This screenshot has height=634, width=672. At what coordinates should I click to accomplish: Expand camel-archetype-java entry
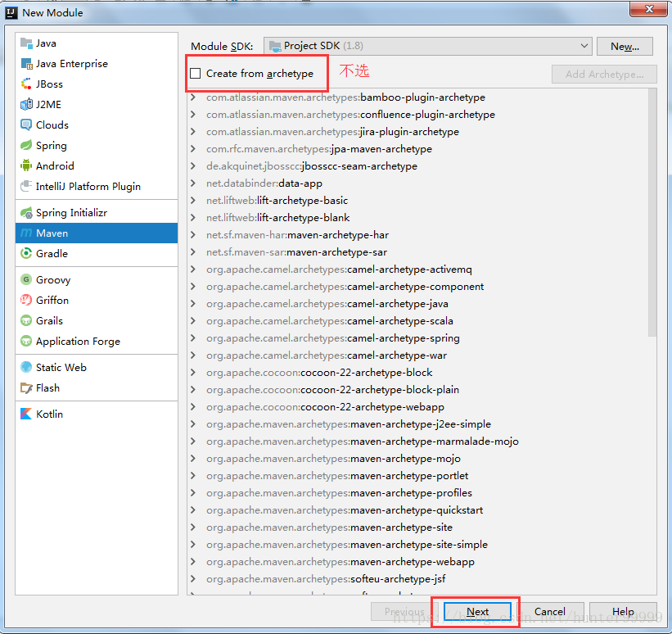coord(193,304)
